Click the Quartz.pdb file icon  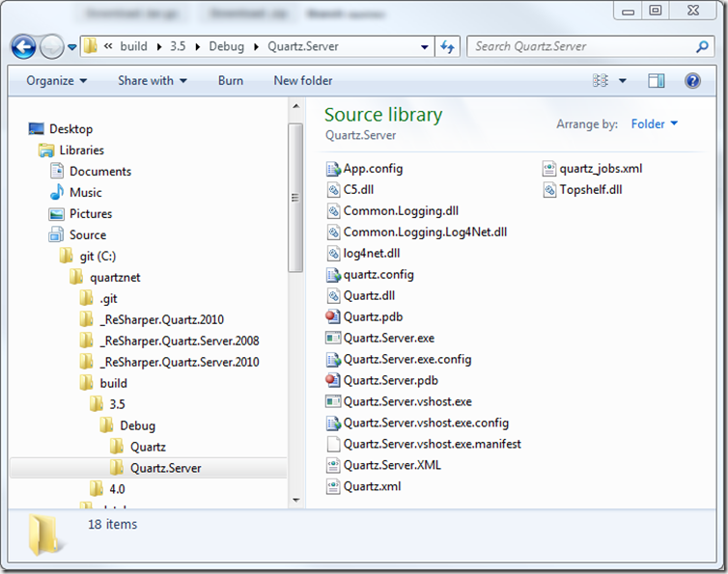(333, 317)
